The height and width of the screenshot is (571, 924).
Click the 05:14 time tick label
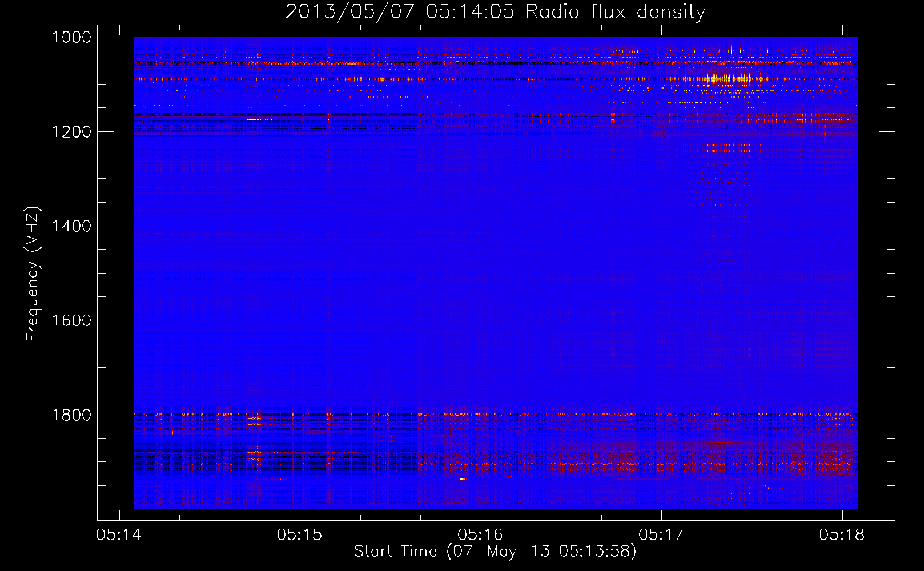pyautogui.click(x=119, y=535)
